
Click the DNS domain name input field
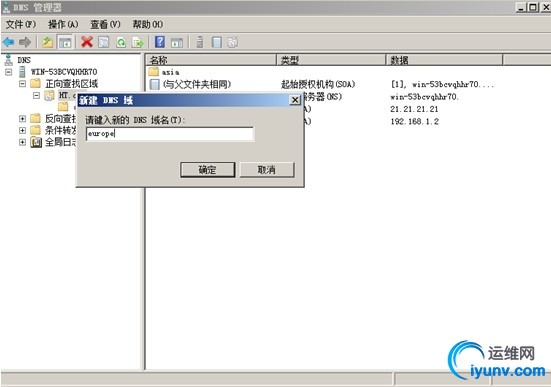tap(169, 134)
